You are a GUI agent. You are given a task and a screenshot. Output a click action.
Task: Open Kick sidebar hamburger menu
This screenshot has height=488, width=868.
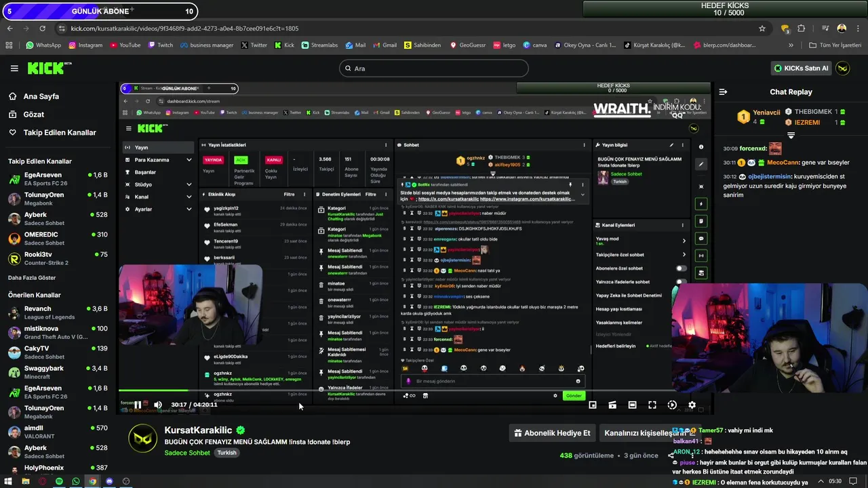(14, 68)
